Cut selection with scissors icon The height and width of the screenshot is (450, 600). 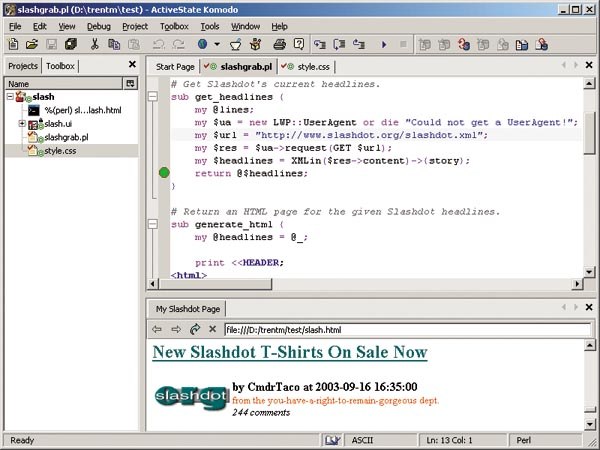(x=95, y=44)
